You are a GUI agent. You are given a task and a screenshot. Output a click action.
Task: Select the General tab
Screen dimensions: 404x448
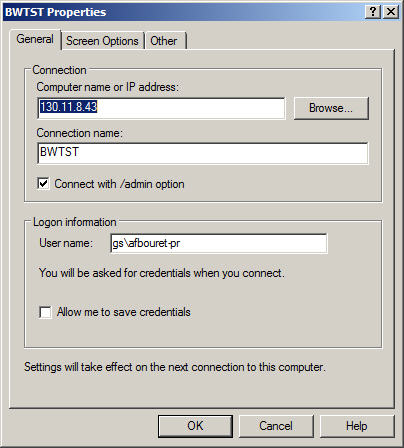(35, 39)
